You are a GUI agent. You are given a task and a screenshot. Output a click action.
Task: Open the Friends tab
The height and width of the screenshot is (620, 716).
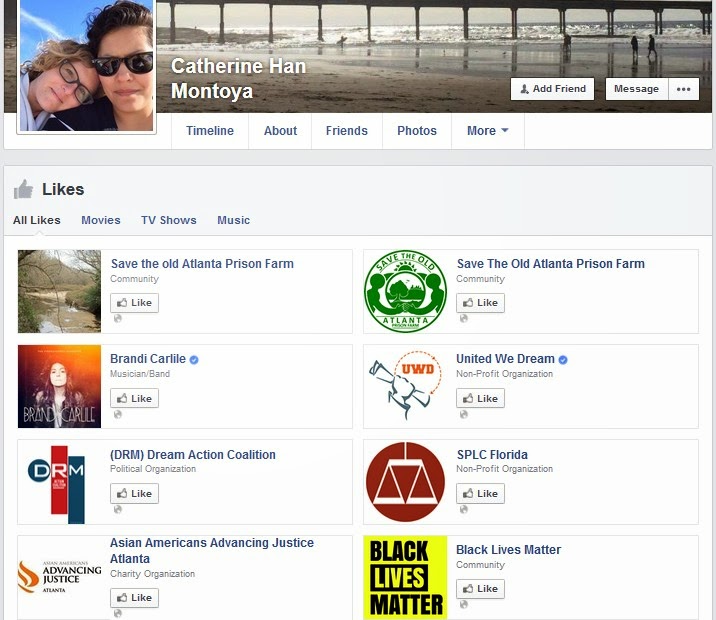click(347, 131)
